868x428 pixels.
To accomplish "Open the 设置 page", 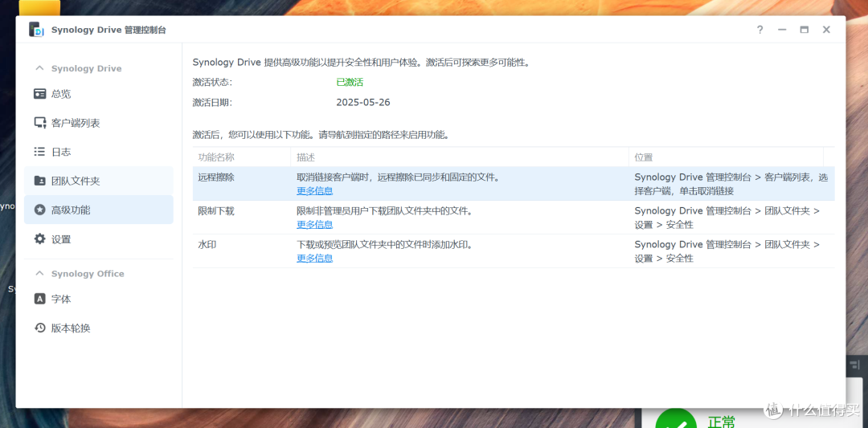I will pos(99,239).
